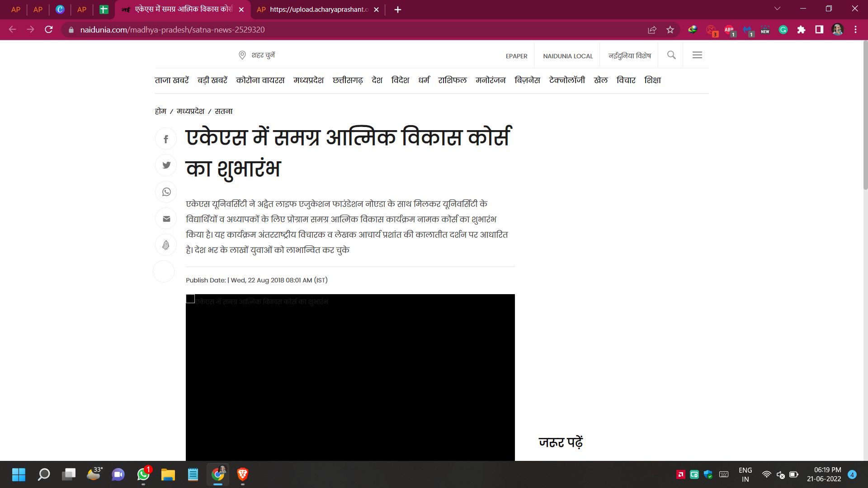Viewport: 868px width, 488px height.
Task: Share article on Facebook
Action: click(166, 139)
